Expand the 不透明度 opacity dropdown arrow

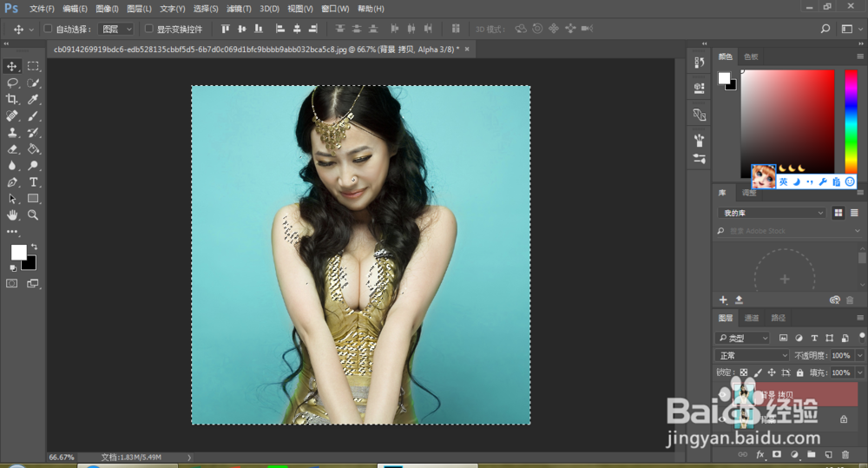(860, 355)
